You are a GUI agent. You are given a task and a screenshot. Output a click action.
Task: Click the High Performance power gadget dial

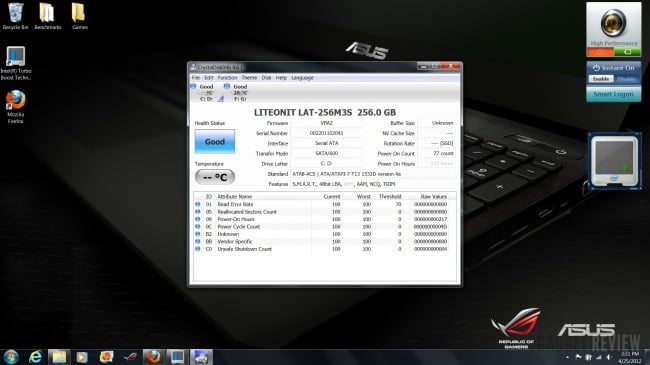pyautogui.click(x=614, y=23)
